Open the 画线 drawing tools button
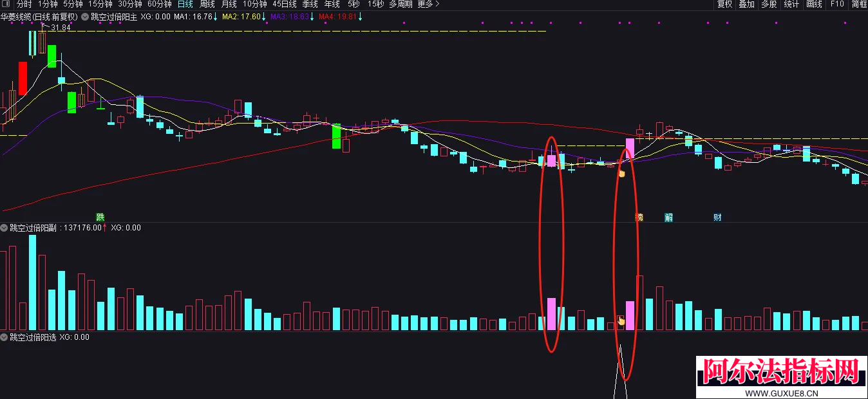 point(815,4)
